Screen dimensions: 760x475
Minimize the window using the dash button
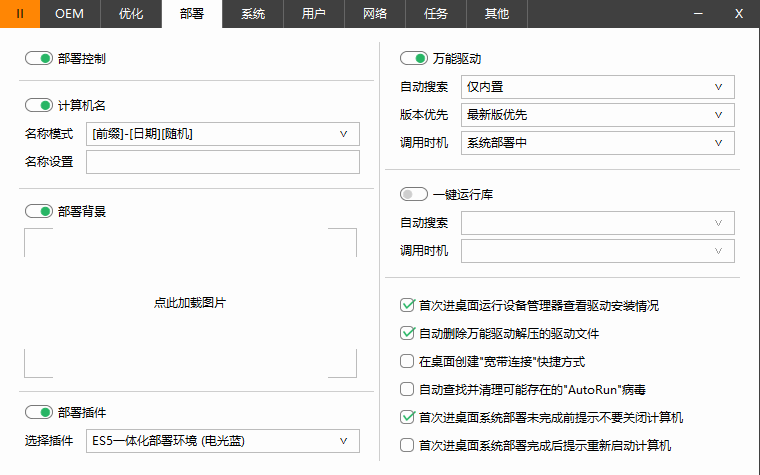[698, 14]
